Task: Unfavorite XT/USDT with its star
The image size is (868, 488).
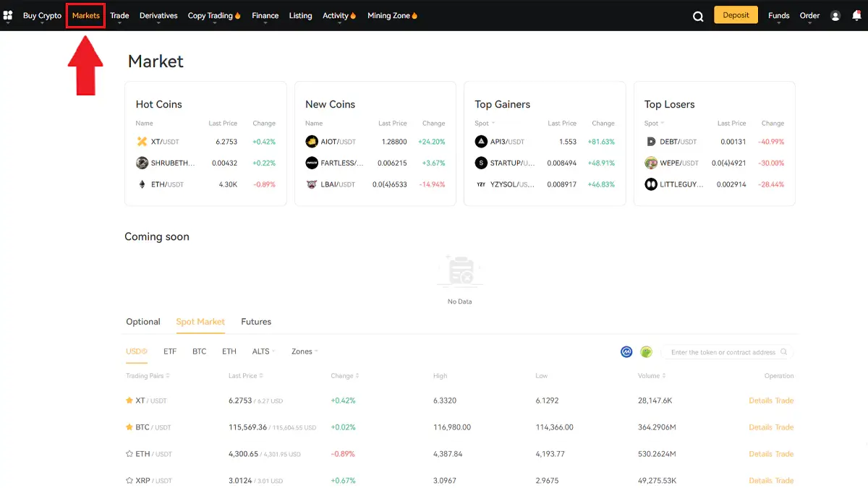Action: [x=129, y=401]
